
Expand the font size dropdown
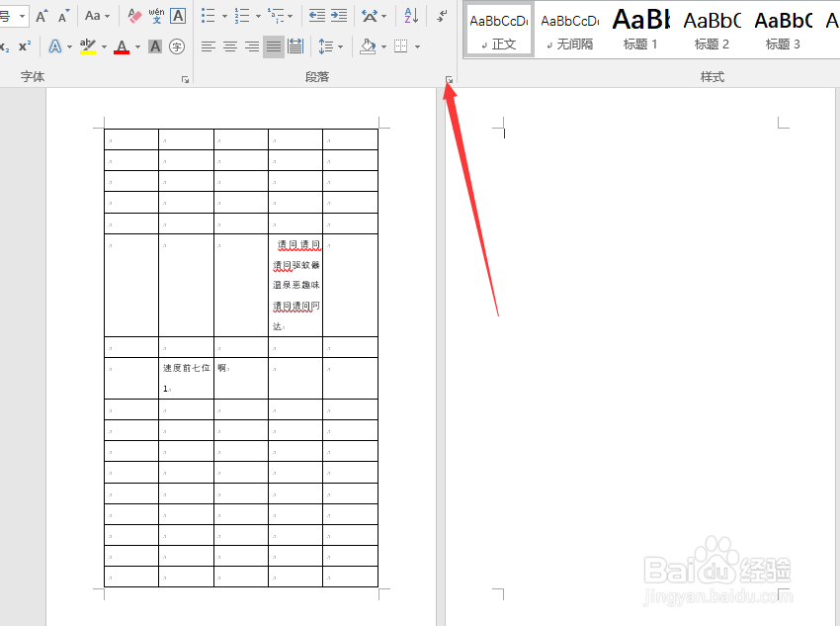click(x=22, y=17)
